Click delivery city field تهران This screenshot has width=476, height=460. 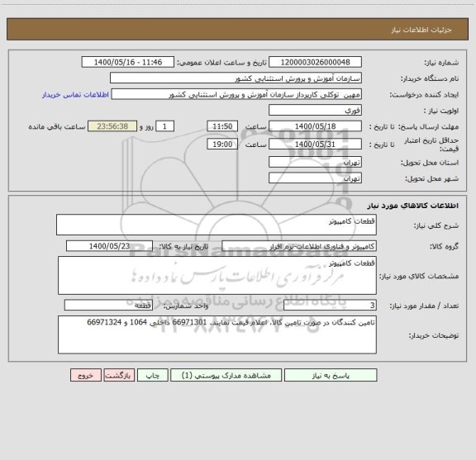[x=315, y=178]
